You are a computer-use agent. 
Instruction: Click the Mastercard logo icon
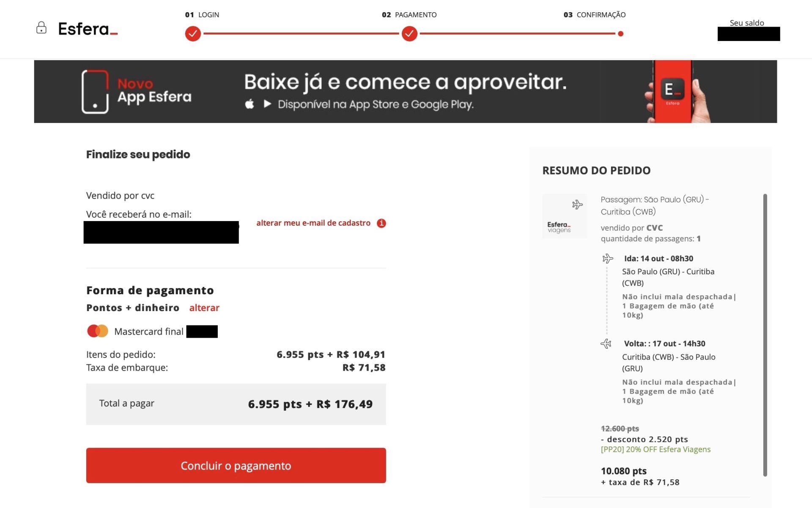(x=98, y=331)
